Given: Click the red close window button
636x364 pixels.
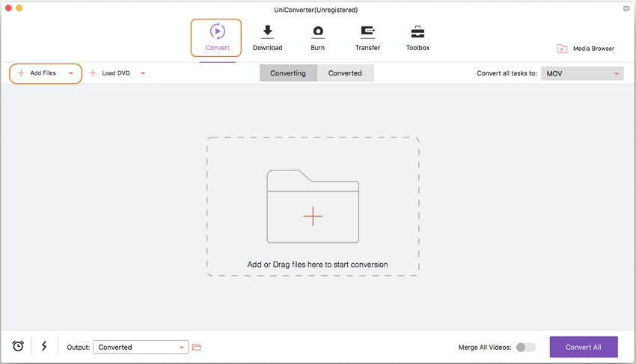Looking at the screenshot, I should [x=8, y=7].
